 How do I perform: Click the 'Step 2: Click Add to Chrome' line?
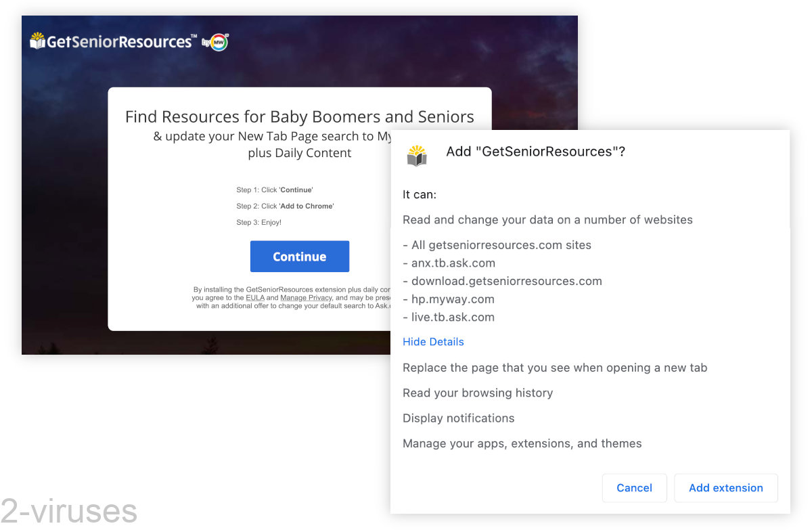(285, 206)
